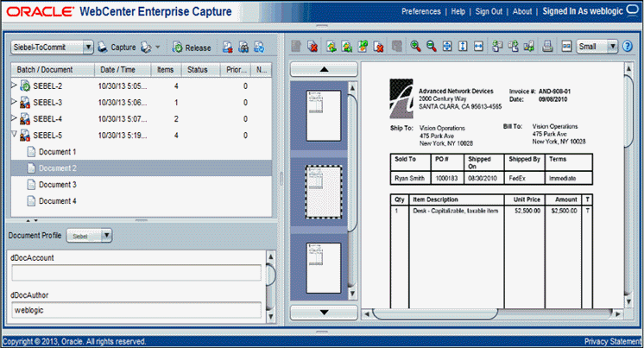Open the Help link in the header
Image resolution: width=644 pixels, height=348 pixels.
point(458,11)
